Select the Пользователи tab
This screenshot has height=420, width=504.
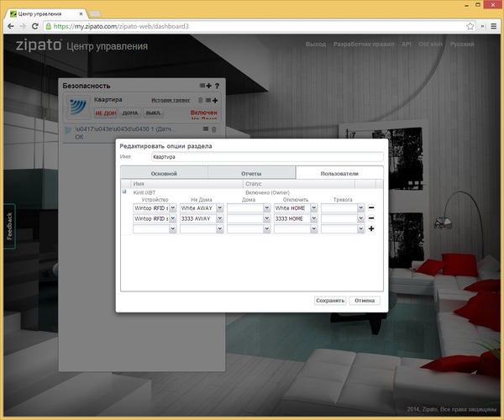click(339, 173)
